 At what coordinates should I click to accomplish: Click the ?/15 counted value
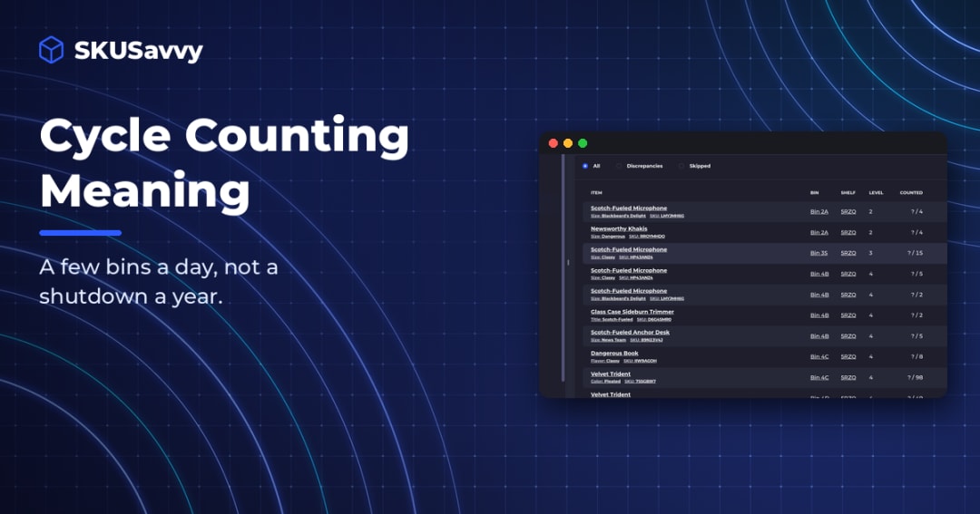tap(915, 253)
